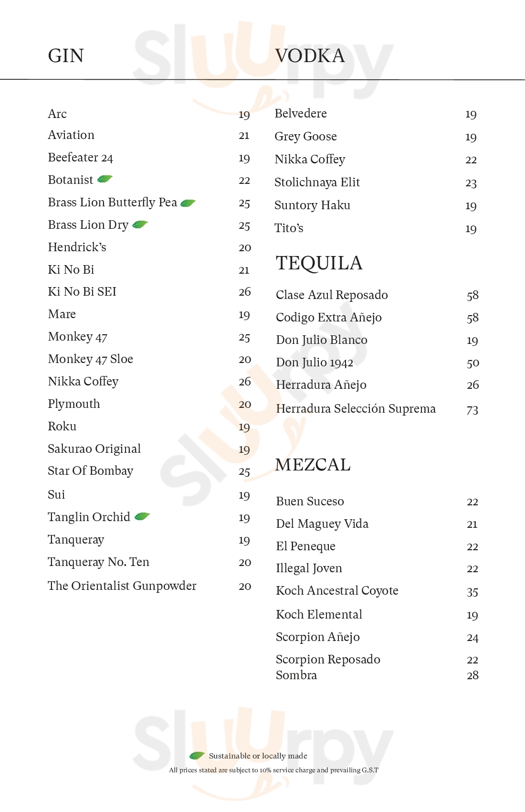Pick Grey Goose from the vodka list
Screen dimensions: 525x812
[x=305, y=137]
